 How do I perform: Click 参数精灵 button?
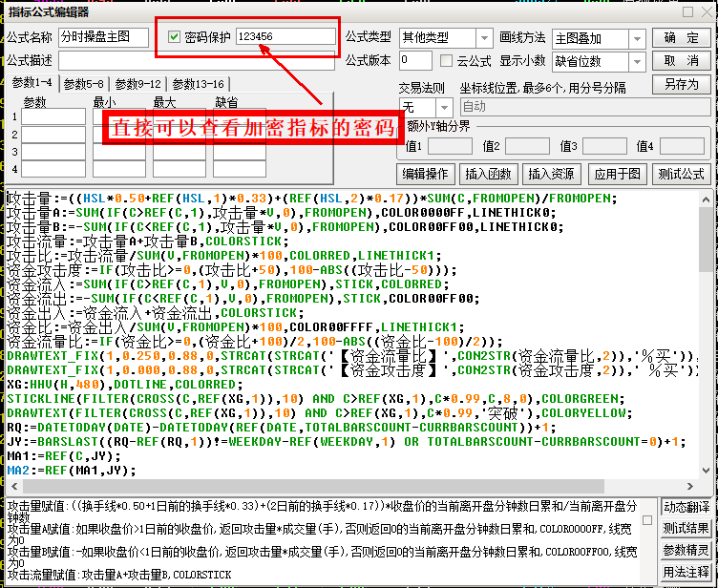(x=686, y=550)
